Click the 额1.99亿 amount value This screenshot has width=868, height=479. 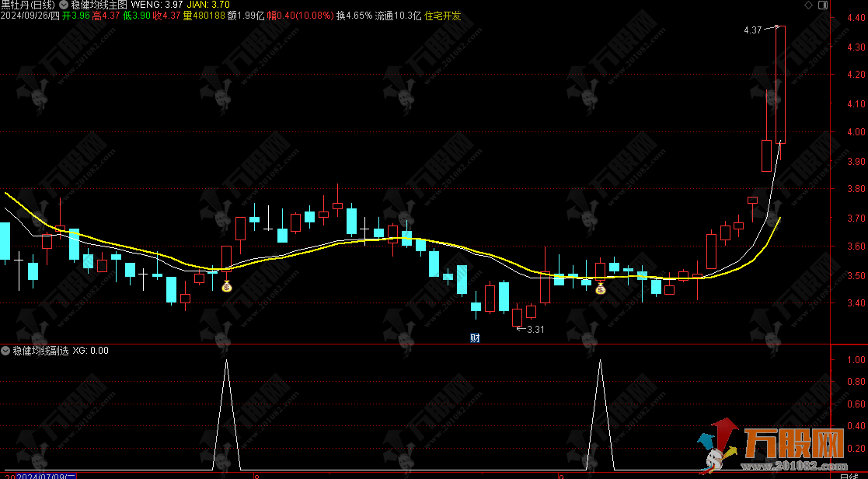246,16
